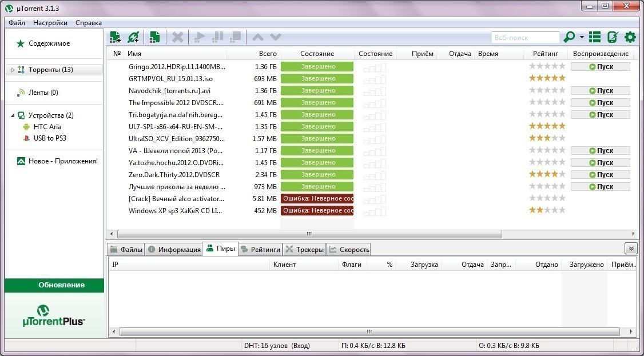Set star rating for UltraISO_XCV_Edition torrent
Image resolution: width=644 pixels, height=356 pixels.
pos(547,138)
